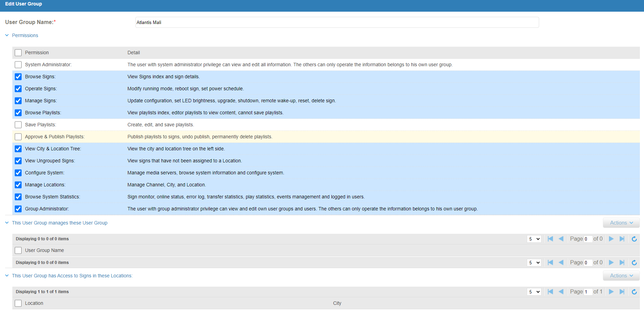This screenshot has width=644, height=311.
Task: Uncheck View Ungrouped Signs permission
Action: click(18, 161)
